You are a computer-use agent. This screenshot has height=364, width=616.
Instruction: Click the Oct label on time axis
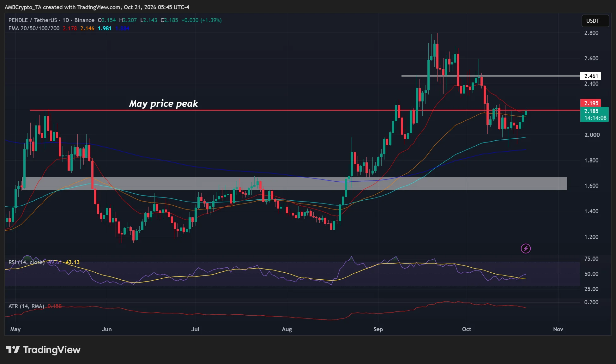coord(467,329)
